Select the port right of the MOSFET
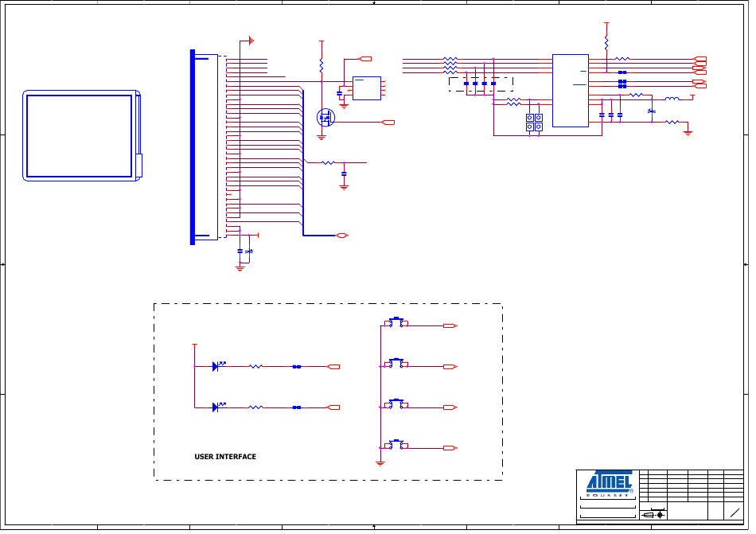 [388, 123]
